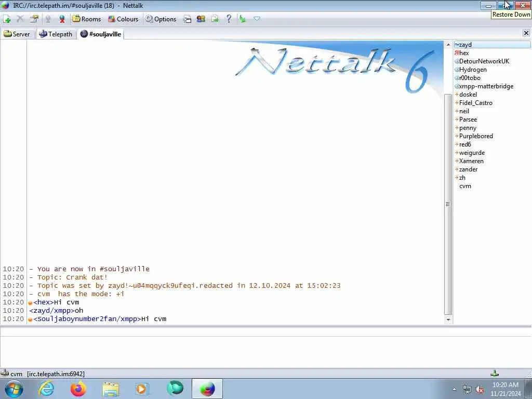Click the greyed-out connect icon

[x=48, y=19]
